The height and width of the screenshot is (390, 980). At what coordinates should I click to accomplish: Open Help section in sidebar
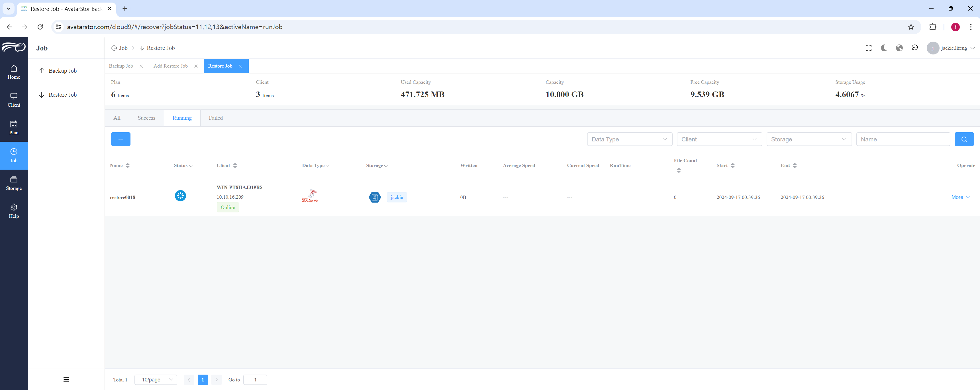coord(14,211)
